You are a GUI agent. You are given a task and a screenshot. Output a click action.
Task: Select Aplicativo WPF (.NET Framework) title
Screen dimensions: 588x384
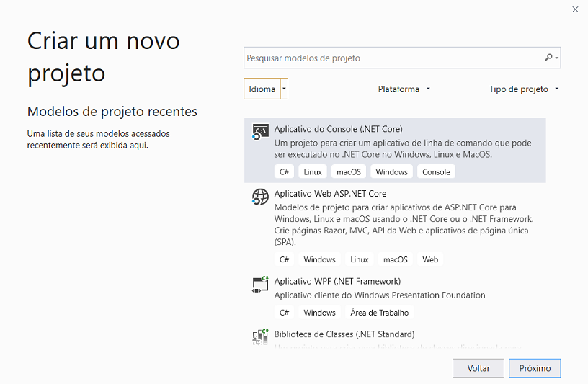337,281
